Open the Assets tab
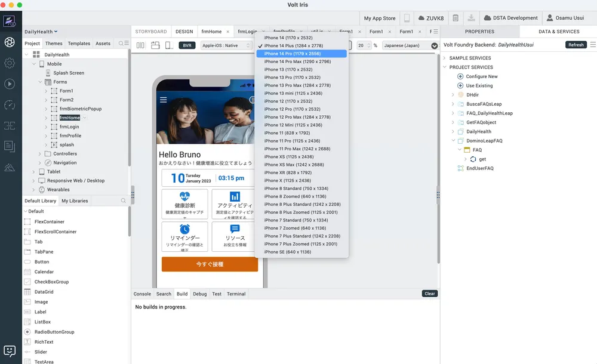Image resolution: width=597 pixels, height=364 pixels. (103, 44)
